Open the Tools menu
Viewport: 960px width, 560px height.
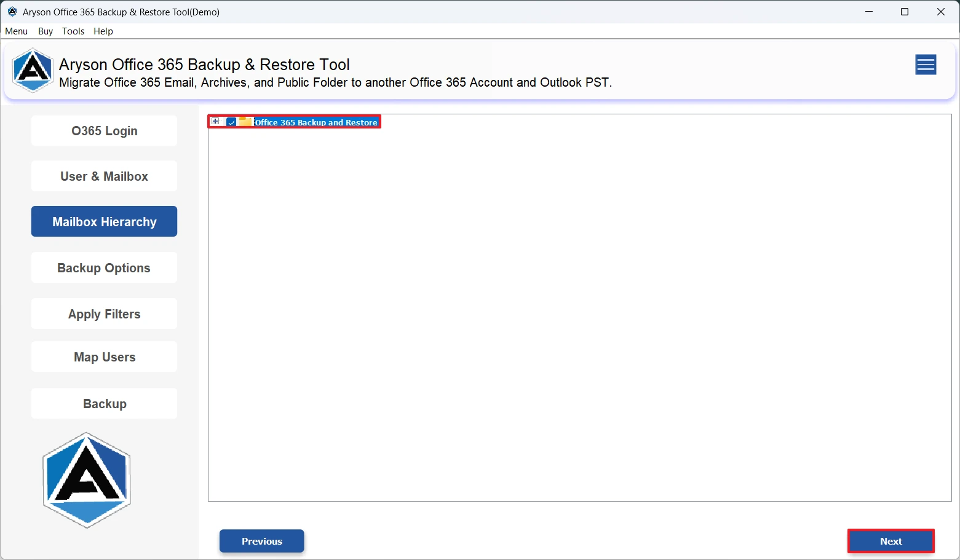[x=73, y=31]
